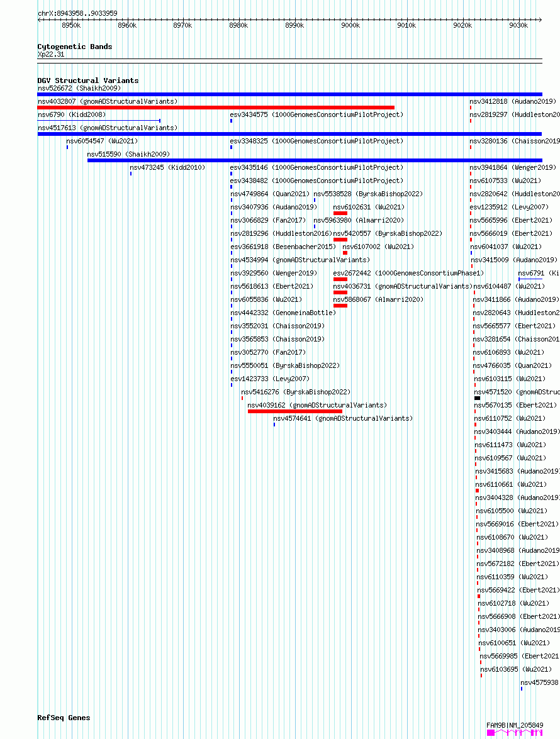The image size is (560, 739).
Task: Select nsv5416276 (ByrskaBishop2022) label
Action: 296,392
